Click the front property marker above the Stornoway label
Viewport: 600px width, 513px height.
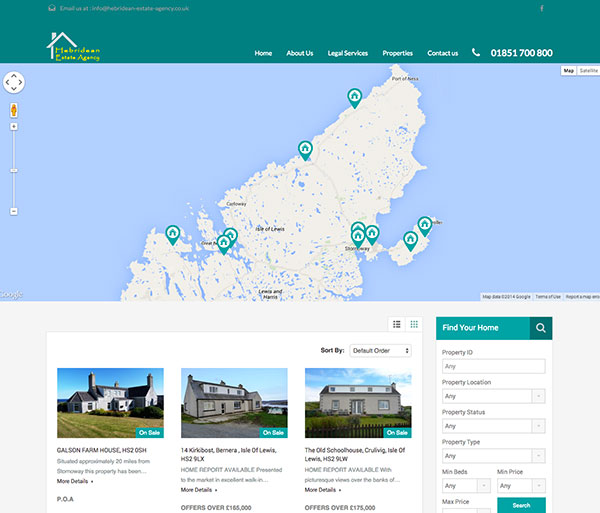pyautogui.click(x=358, y=238)
